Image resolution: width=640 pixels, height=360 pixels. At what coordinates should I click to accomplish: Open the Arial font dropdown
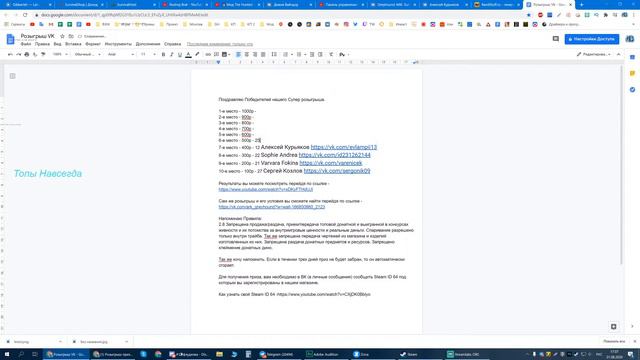pyautogui.click(x=121, y=54)
